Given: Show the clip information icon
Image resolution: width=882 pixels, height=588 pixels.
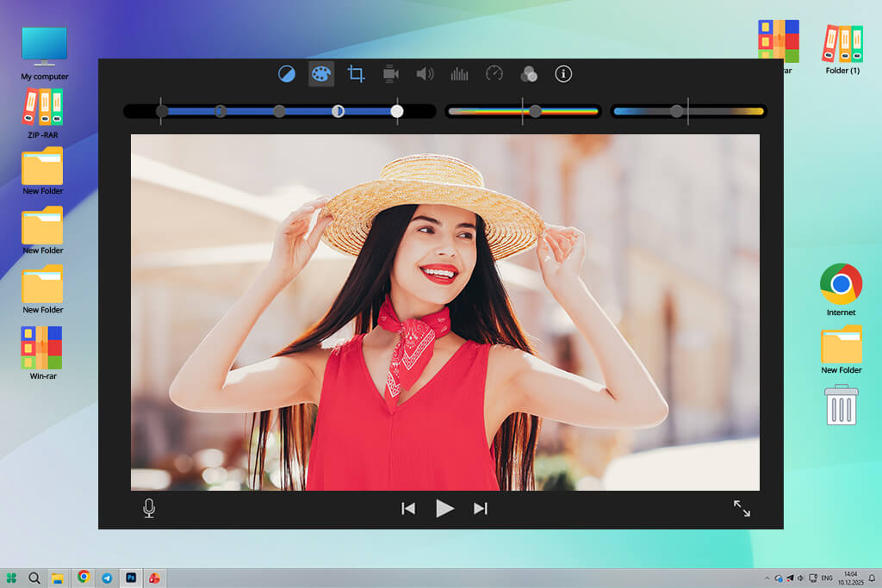Looking at the screenshot, I should click(x=563, y=74).
